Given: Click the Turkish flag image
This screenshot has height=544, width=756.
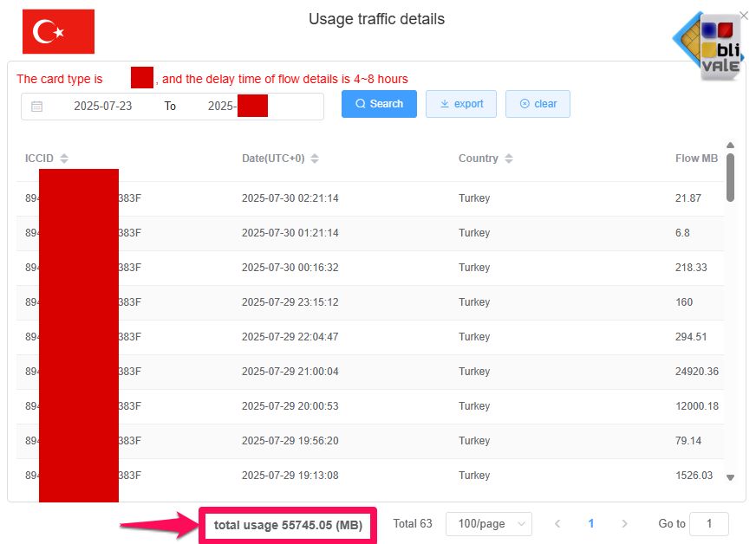Looking at the screenshot, I should click(58, 31).
